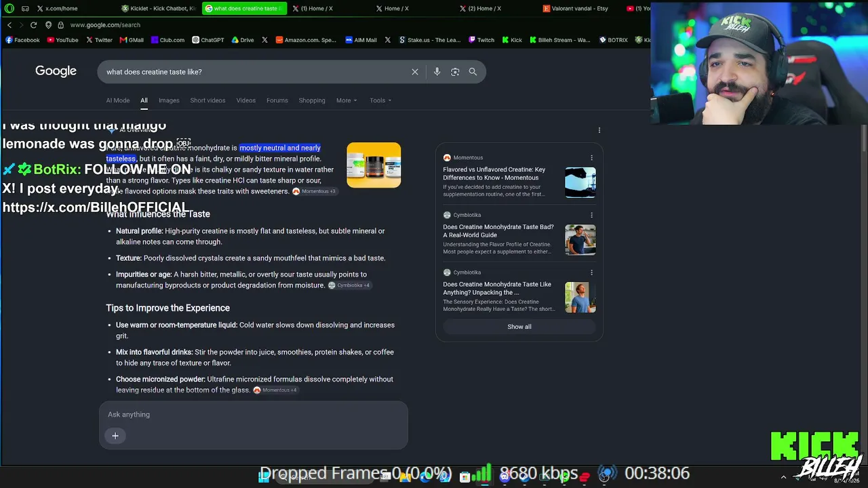Image resolution: width=868 pixels, height=488 pixels.
Task: Clear the search query with the X icon
Action: (x=415, y=72)
